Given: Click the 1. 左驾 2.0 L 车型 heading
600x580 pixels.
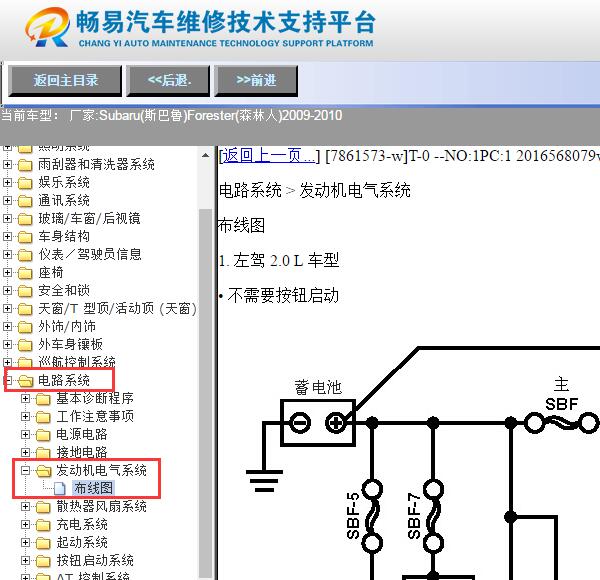Looking at the screenshot, I should [x=279, y=261].
